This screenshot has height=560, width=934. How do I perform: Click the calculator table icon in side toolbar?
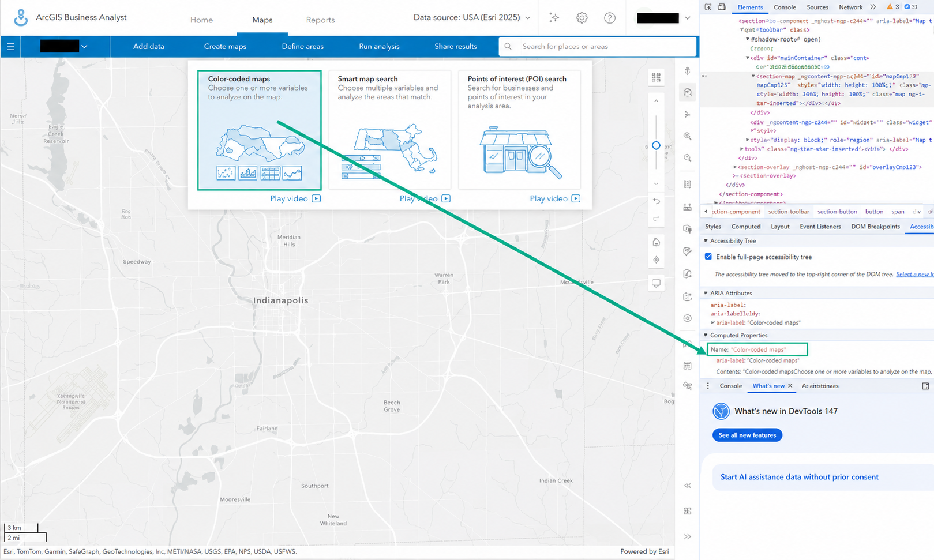click(x=688, y=366)
